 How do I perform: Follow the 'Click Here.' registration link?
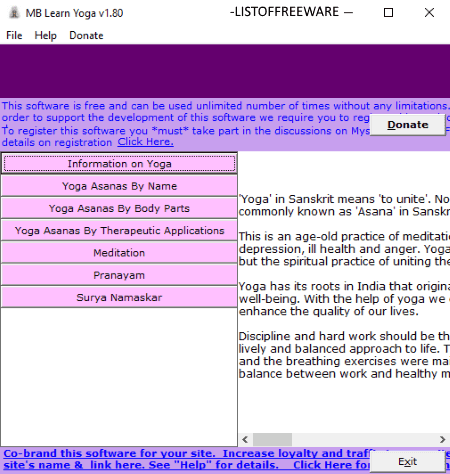[x=145, y=142]
